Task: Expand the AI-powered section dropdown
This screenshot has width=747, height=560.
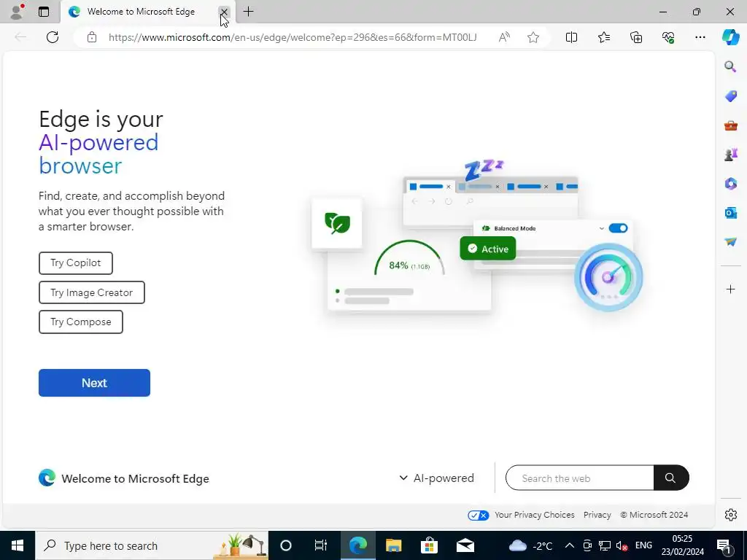Action: click(436, 478)
